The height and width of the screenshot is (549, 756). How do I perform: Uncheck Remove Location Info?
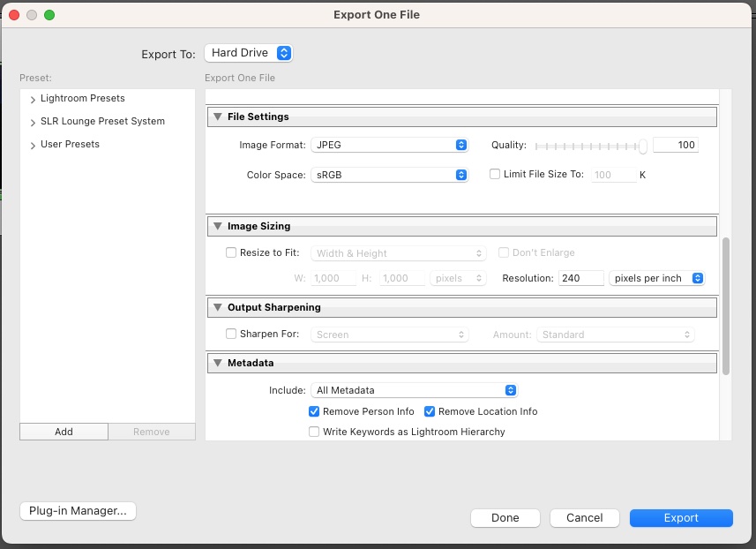[430, 411]
